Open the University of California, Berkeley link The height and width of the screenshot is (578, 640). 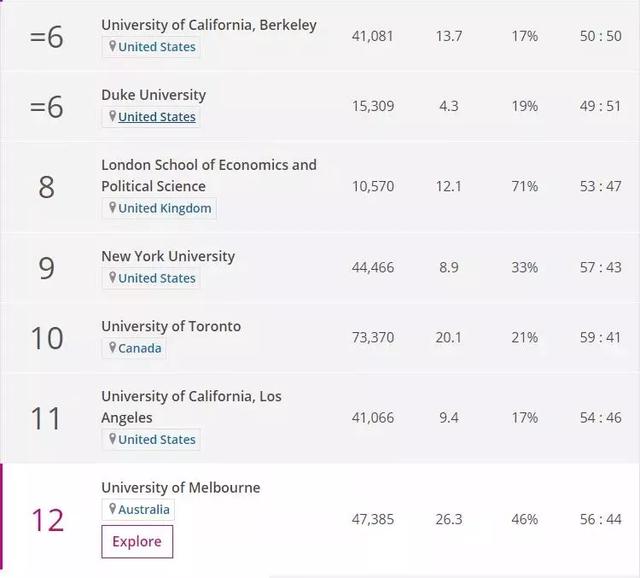coord(208,25)
